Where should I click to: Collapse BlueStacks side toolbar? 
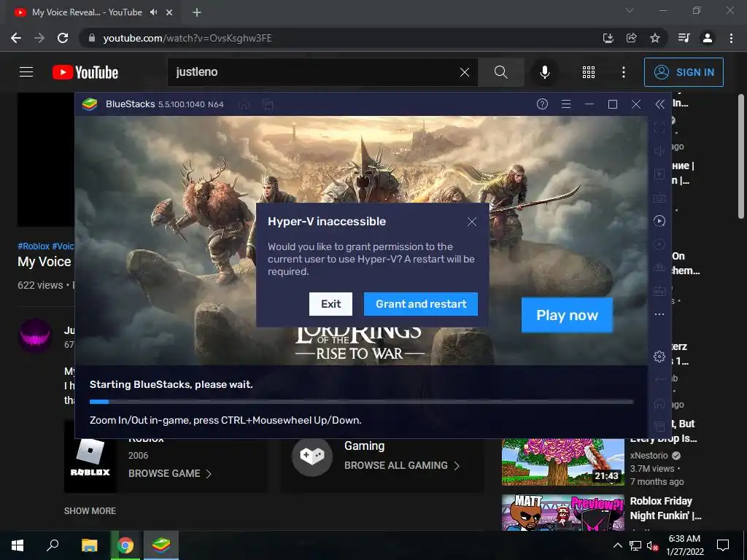[x=659, y=104]
